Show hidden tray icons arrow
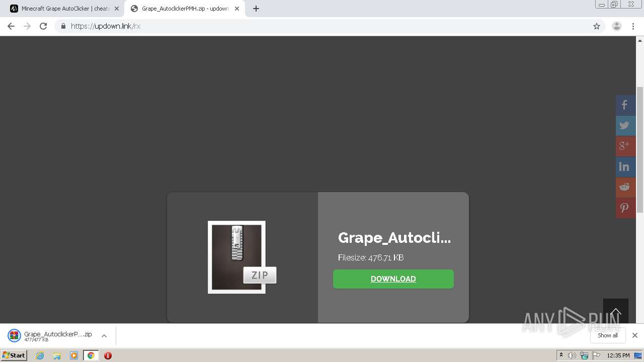This screenshot has height=362, width=644. point(561,355)
